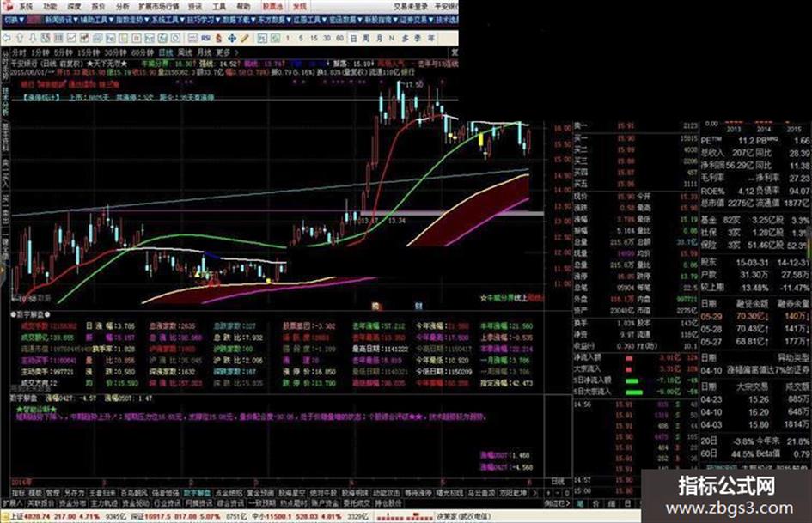Viewport: 812px width, 523px height.
Task: Toggle 周 weekly period button
Action: [x=366, y=38]
